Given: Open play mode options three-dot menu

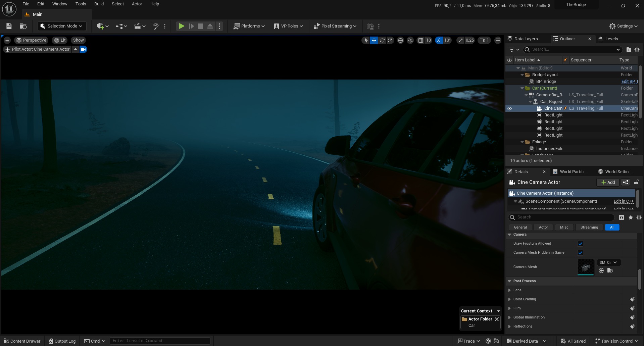Looking at the screenshot, I should pyautogui.click(x=219, y=26).
